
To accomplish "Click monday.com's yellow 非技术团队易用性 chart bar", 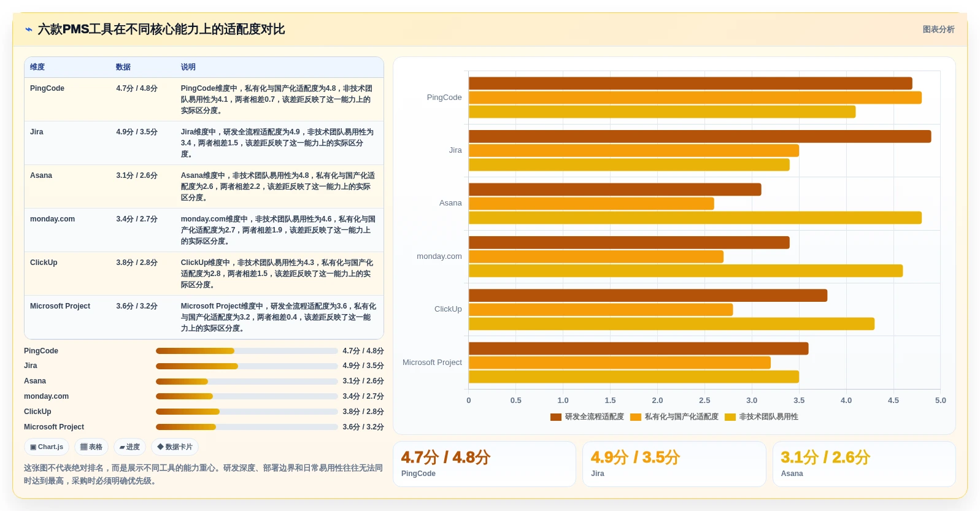I will coord(685,271).
